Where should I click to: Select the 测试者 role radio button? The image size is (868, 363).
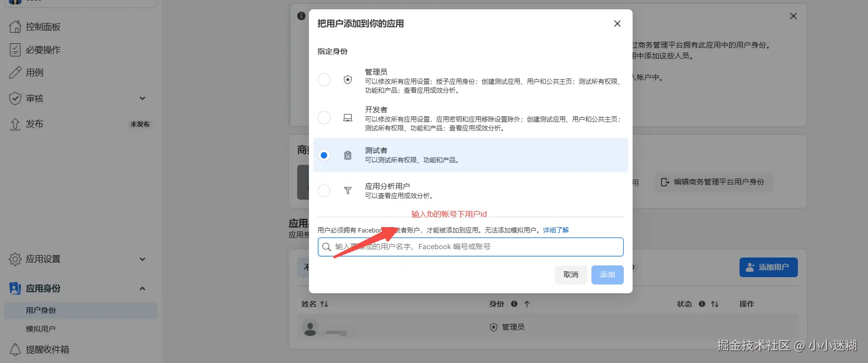tap(324, 155)
